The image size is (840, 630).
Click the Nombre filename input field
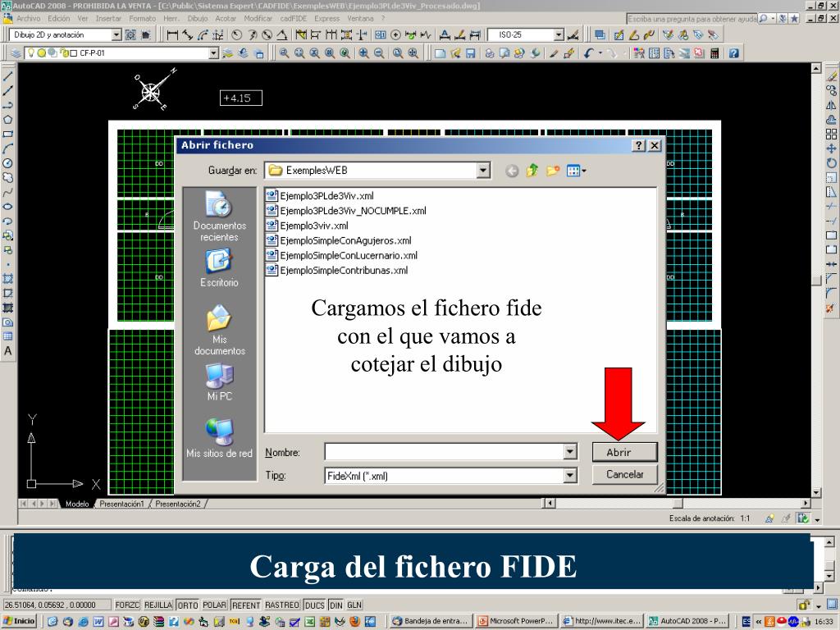445,452
